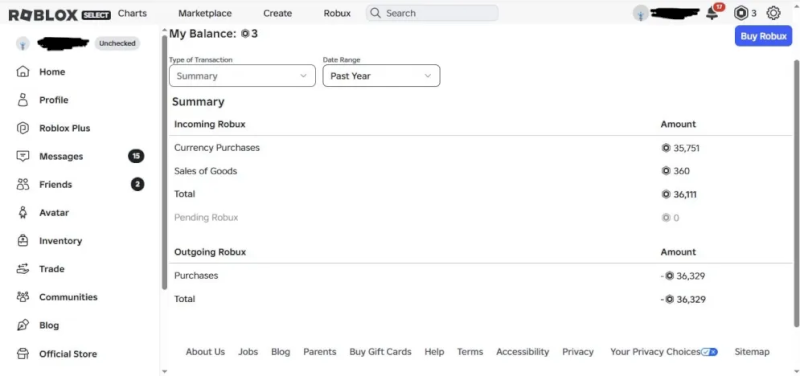Open the notifications bell icon
800x376 pixels.
712,14
